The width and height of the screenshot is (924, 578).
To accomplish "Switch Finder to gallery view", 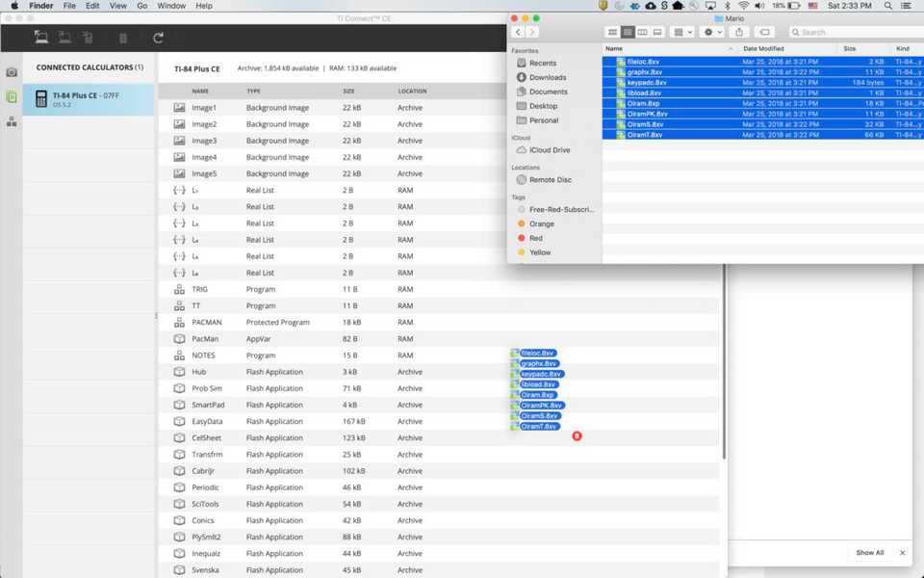I will coord(657,32).
